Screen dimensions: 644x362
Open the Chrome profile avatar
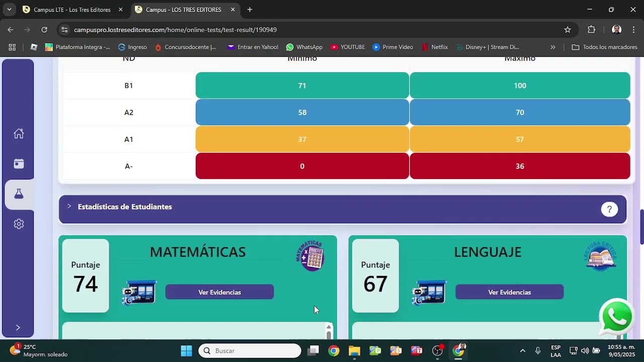[x=616, y=30]
